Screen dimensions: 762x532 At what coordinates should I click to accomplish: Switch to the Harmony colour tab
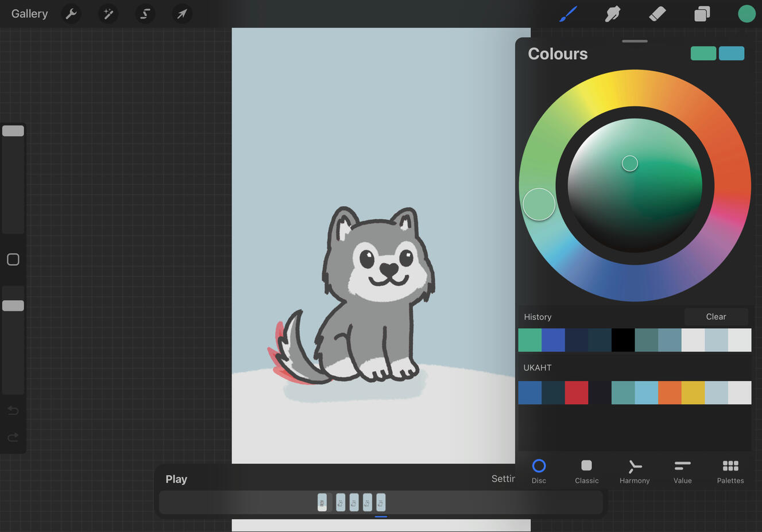[x=635, y=471]
